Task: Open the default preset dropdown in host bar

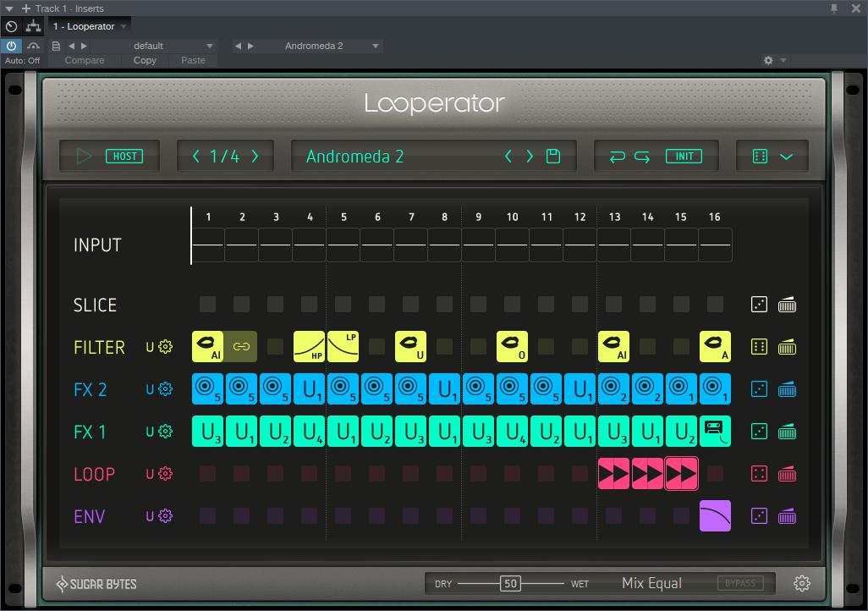Action: (x=209, y=46)
